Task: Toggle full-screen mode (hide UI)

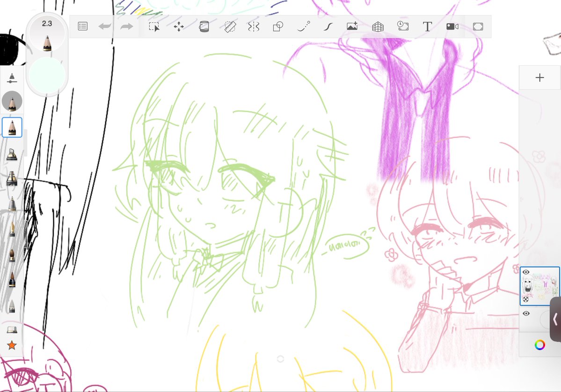Action: click(x=478, y=27)
